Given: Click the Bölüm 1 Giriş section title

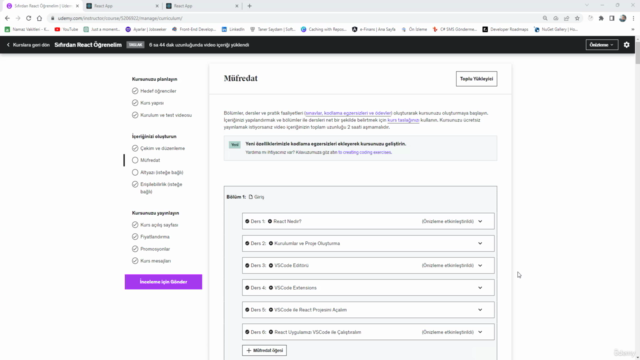Looking at the screenshot, I should (x=245, y=197).
